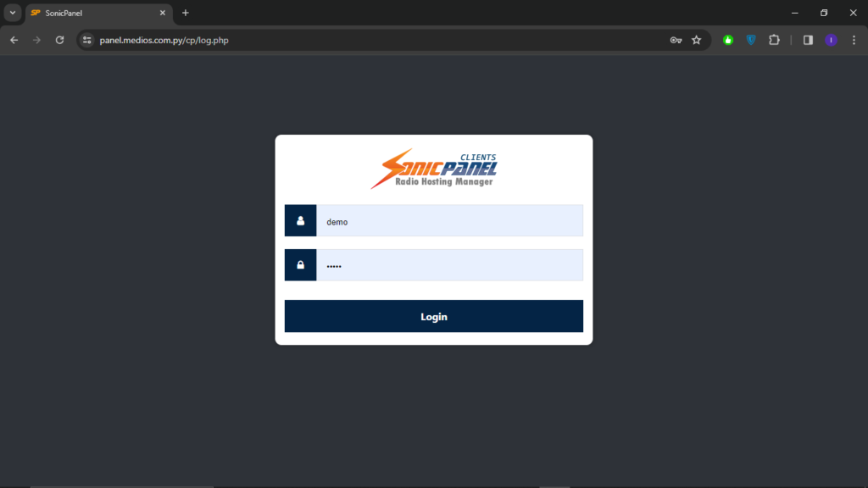Open Chrome three-dot menu
Screen dimensions: 868x488
[854, 40]
